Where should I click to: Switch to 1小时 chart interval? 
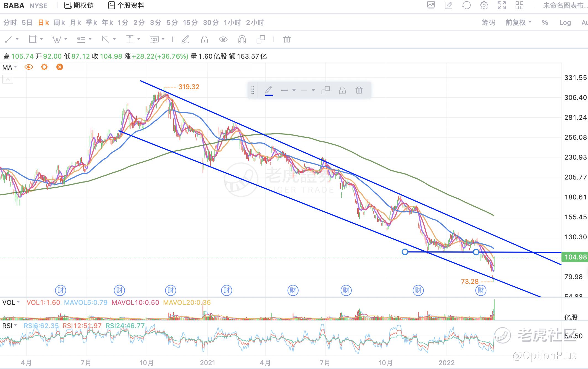[232, 23]
